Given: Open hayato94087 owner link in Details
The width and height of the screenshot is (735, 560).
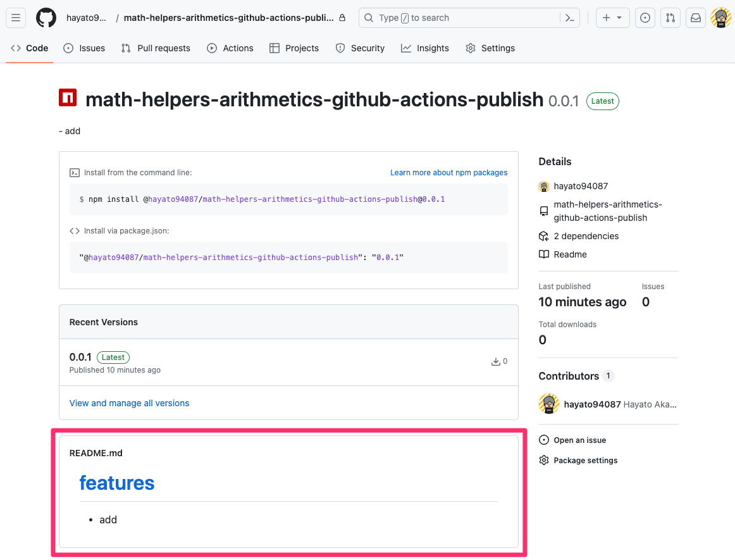Looking at the screenshot, I should [581, 186].
